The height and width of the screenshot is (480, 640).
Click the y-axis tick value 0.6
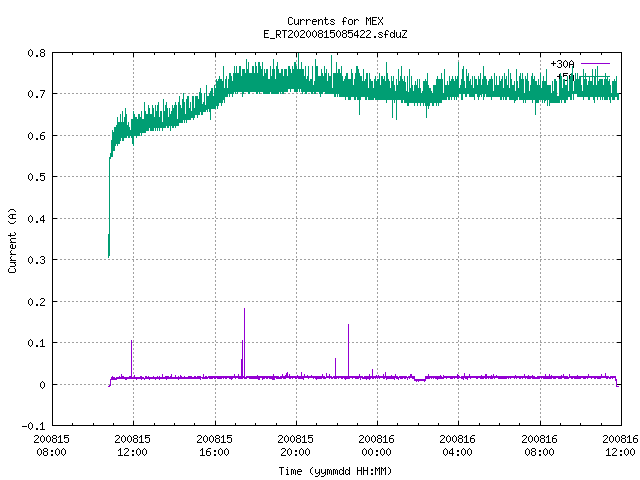[36, 136]
